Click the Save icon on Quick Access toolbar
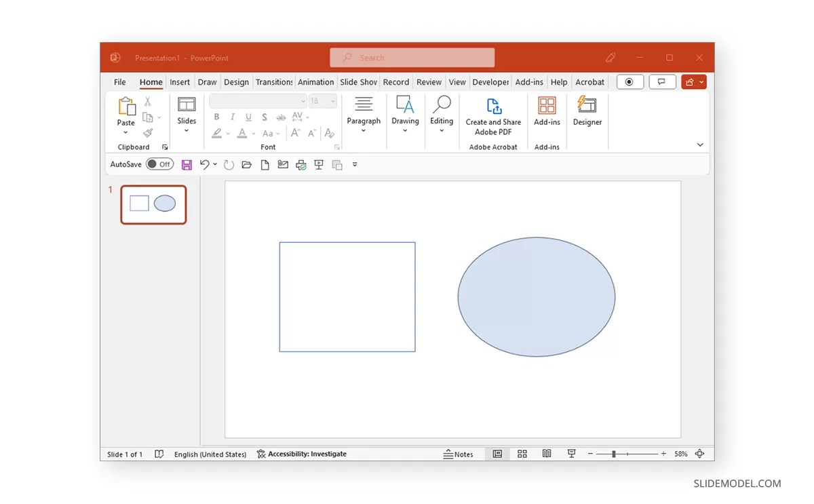 pos(187,164)
